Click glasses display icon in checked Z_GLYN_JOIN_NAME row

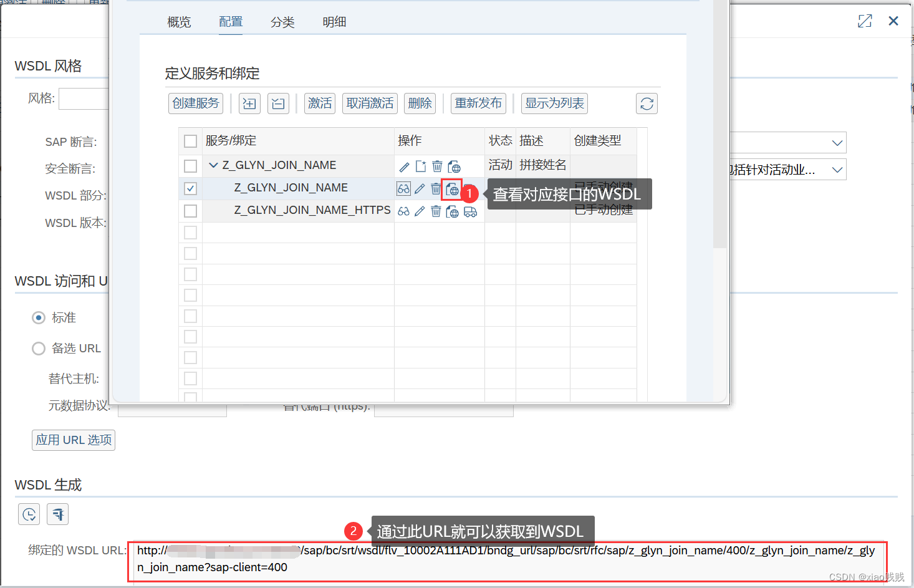[404, 189]
